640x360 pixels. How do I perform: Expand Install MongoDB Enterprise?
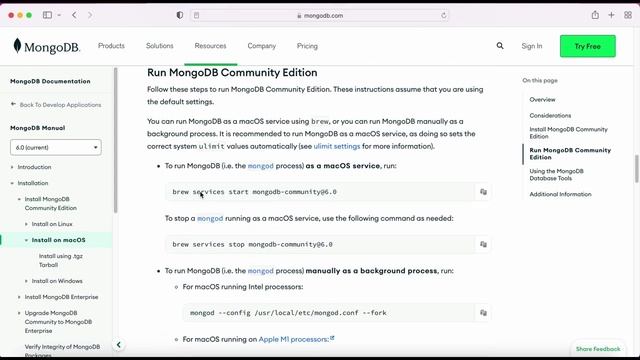19,297
